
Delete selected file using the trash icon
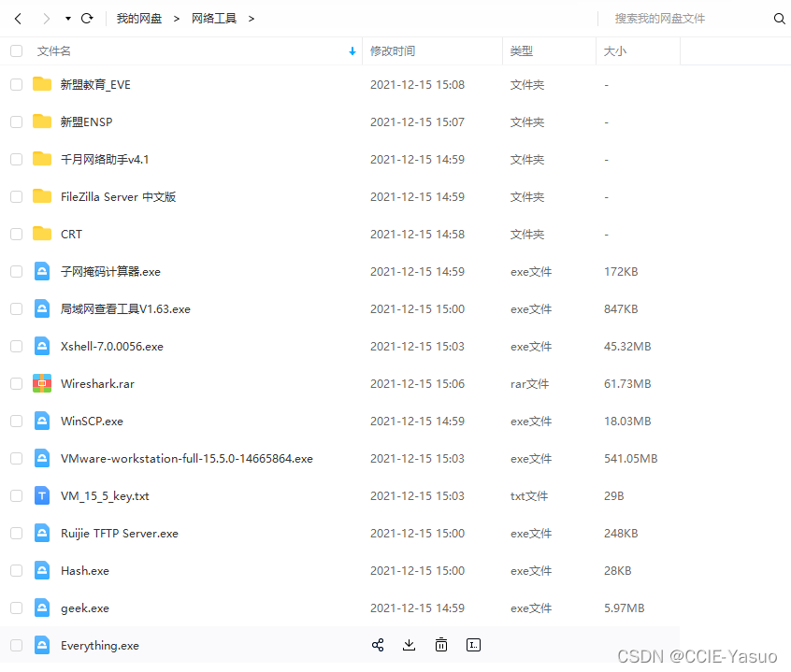[441, 645]
